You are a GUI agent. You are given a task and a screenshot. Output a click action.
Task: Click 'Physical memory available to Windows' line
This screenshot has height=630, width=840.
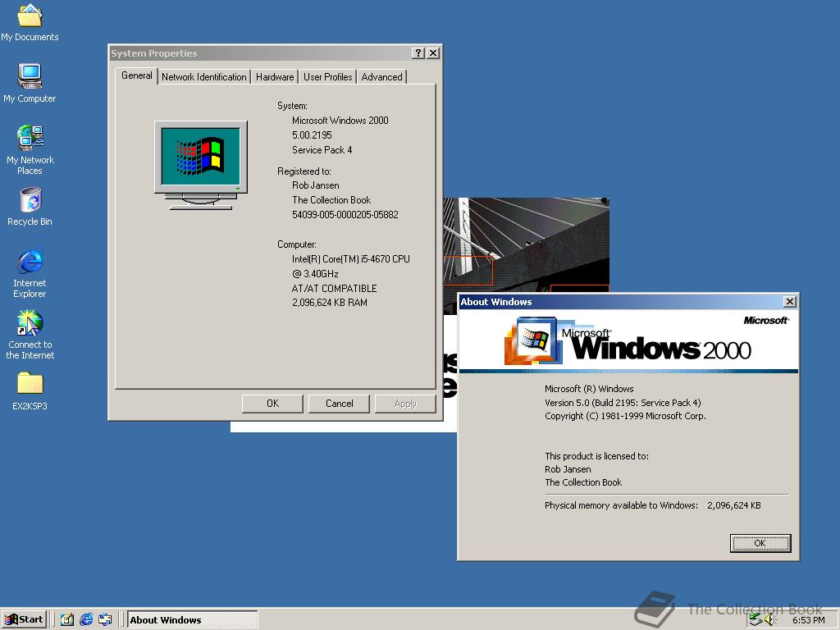point(652,505)
